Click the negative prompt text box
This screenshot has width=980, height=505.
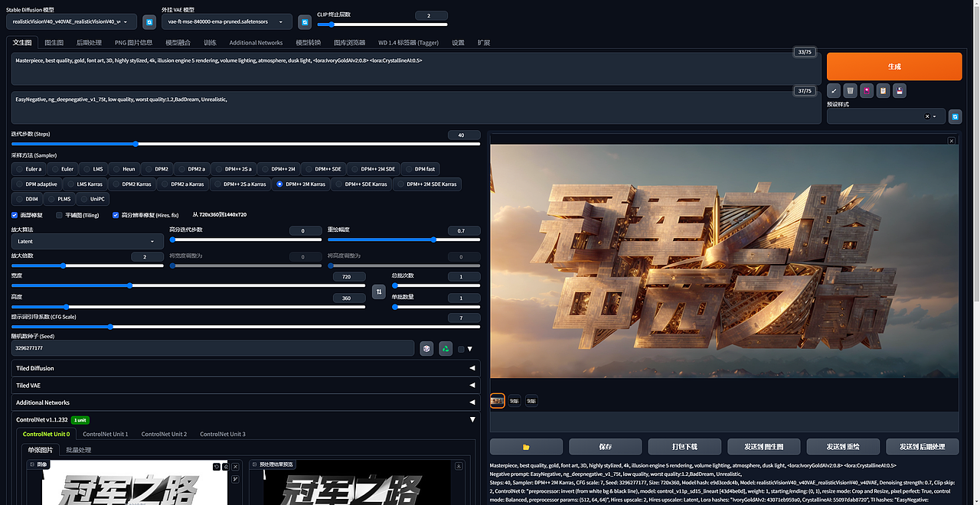point(416,108)
